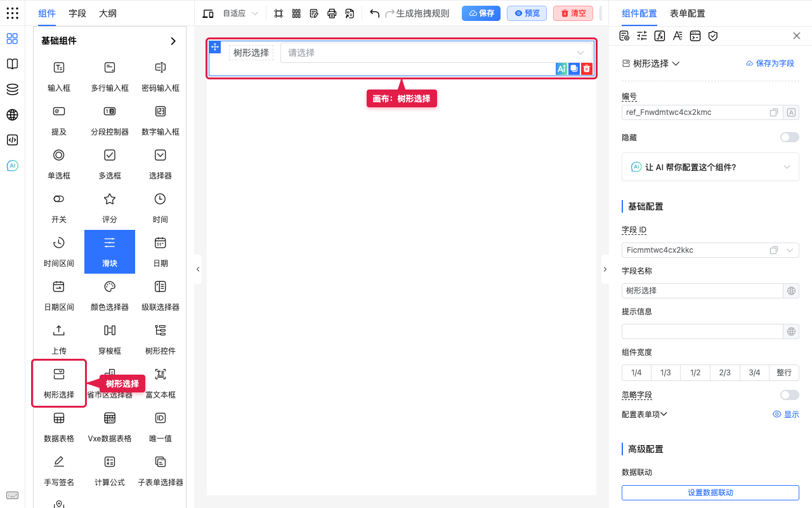Expand 让 AI 帮你配置这个组件 panel

pyautogui.click(x=710, y=167)
